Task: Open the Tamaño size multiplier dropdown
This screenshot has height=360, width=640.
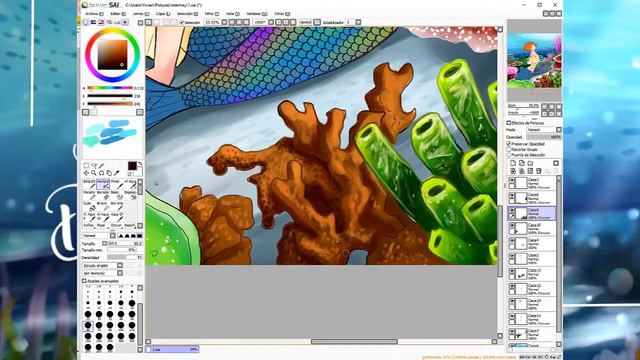Action: pyautogui.click(x=104, y=243)
